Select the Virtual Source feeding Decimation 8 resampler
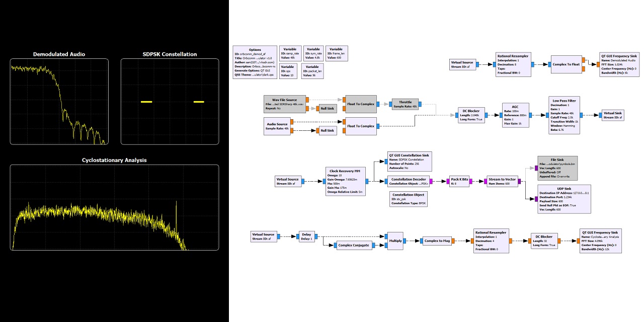Screen dimensions: 644x322 pyautogui.click(x=462, y=64)
